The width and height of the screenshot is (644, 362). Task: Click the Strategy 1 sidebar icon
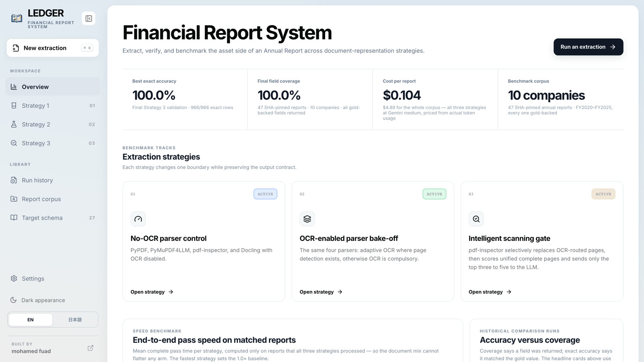click(x=14, y=105)
